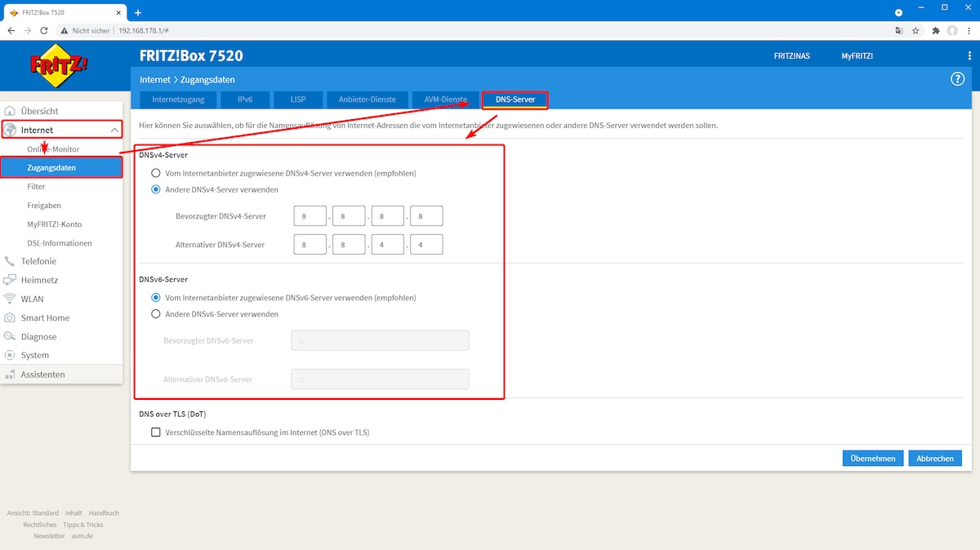The width and height of the screenshot is (980, 550).
Task: Select the Heimnetz menu item
Action: [41, 280]
